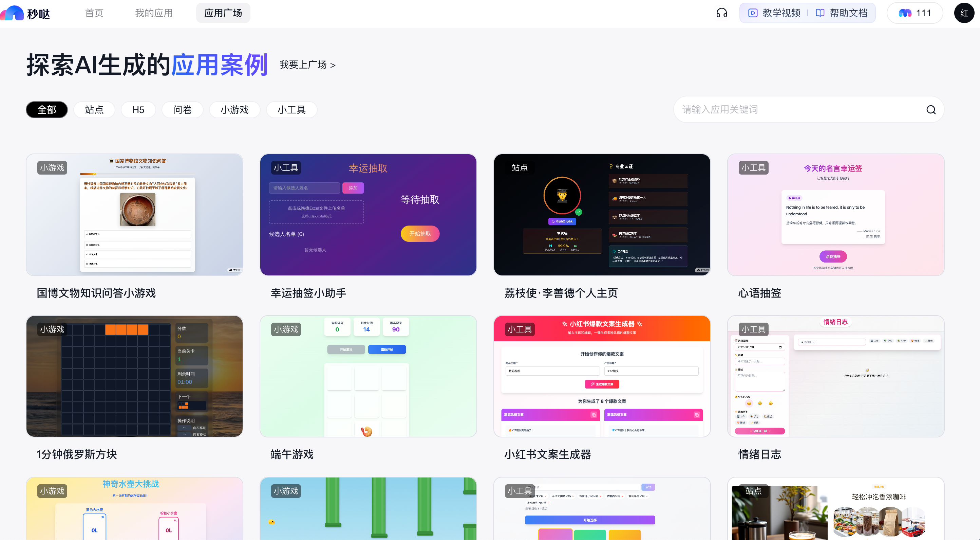980x540 pixels.
Task: Click title 端午游戏
Action: coord(292,454)
